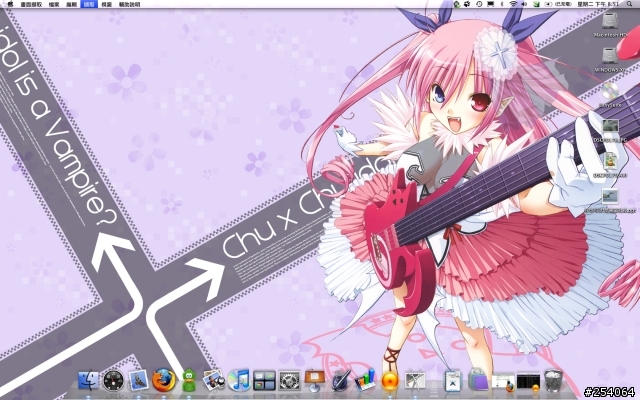
Task: Open the 視窗 menu
Action: point(107,4)
